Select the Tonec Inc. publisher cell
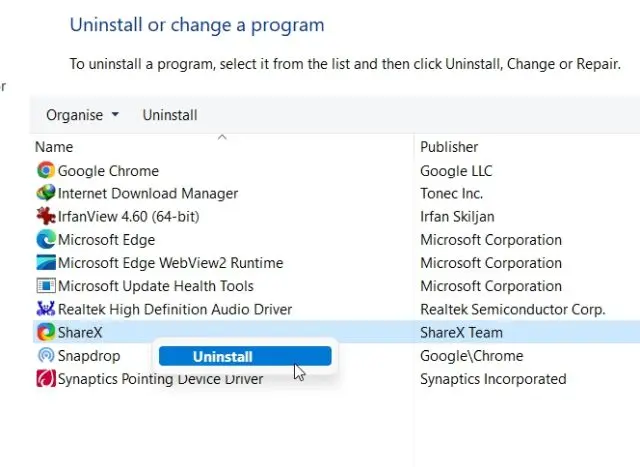Screen dimensions: 640x467 point(451,193)
